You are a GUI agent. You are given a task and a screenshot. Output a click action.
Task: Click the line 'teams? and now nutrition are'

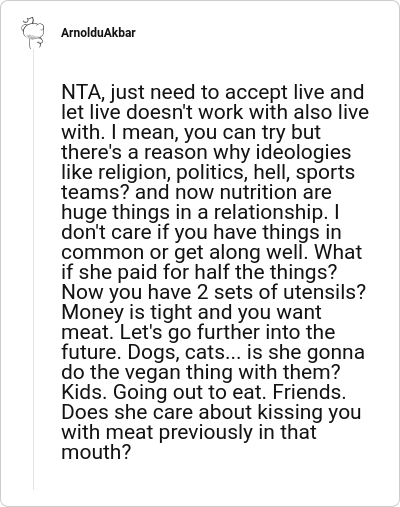point(196,192)
